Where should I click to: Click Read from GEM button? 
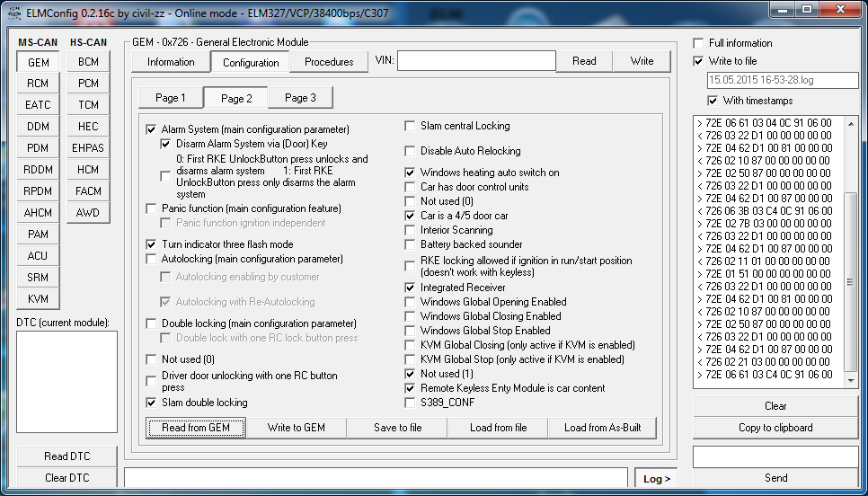click(196, 428)
